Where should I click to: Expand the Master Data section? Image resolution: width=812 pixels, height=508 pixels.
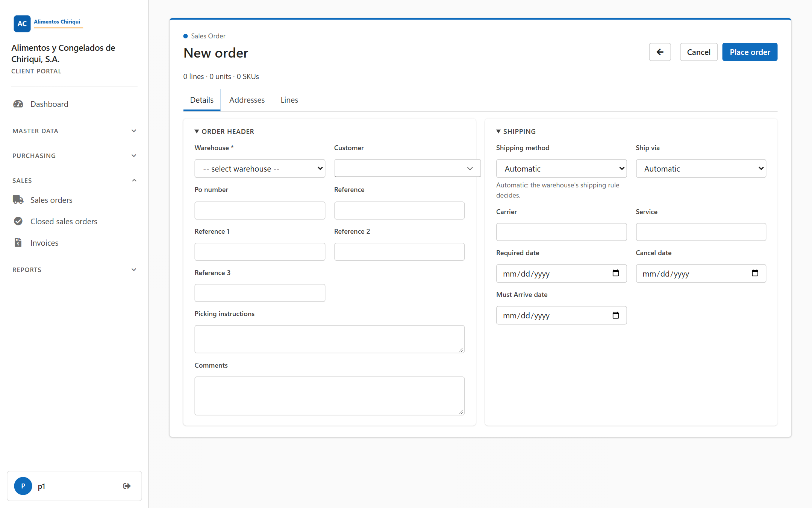(74, 131)
